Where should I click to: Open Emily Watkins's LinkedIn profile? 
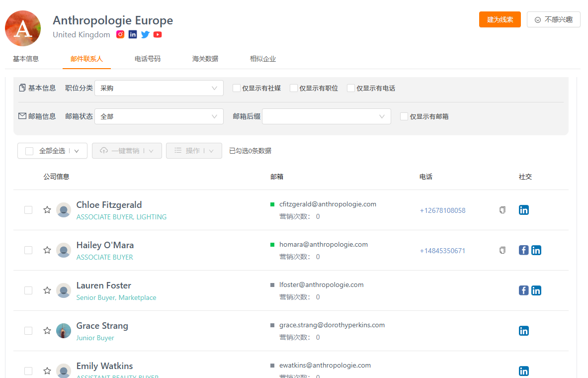click(524, 371)
